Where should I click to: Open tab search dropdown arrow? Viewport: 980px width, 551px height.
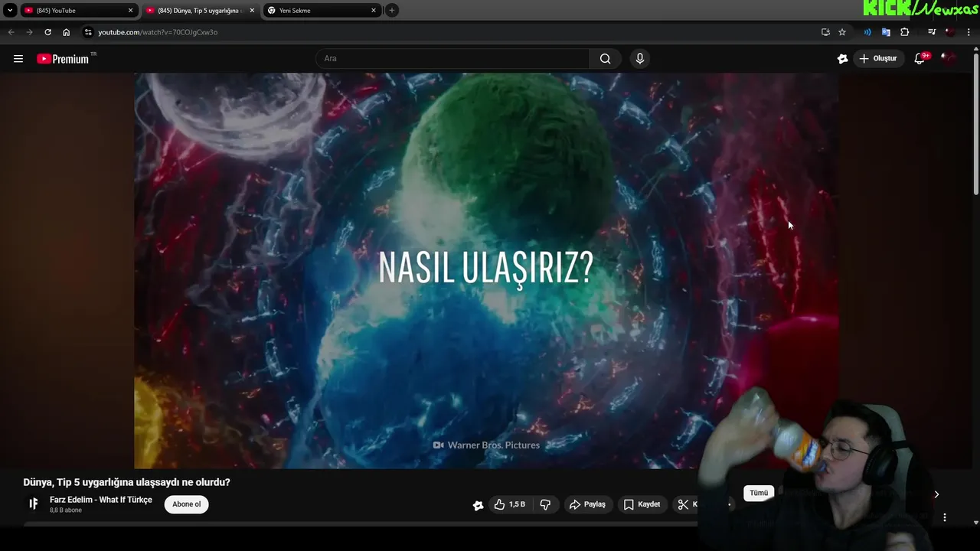click(x=10, y=10)
